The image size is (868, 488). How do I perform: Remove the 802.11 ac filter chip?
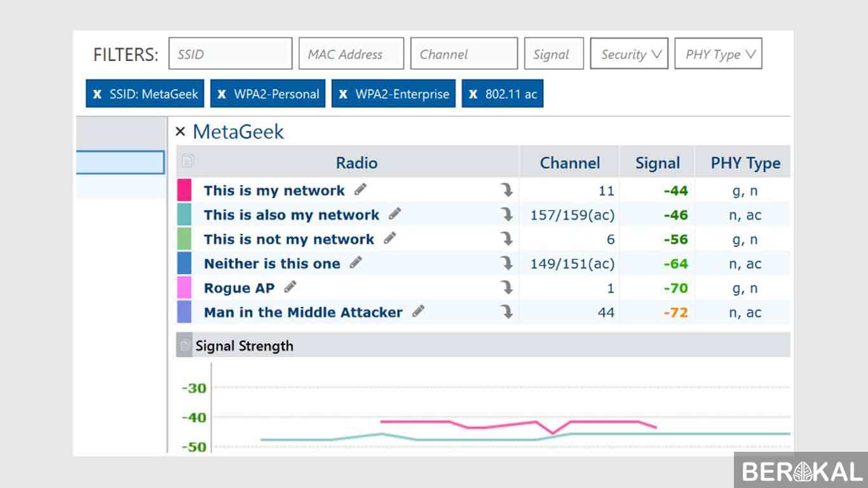pyautogui.click(x=473, y=94)
